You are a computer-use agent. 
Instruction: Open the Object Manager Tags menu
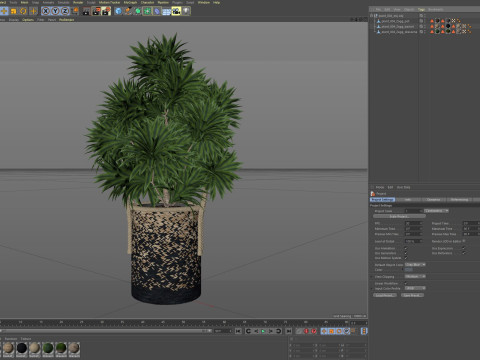[421, 9]
